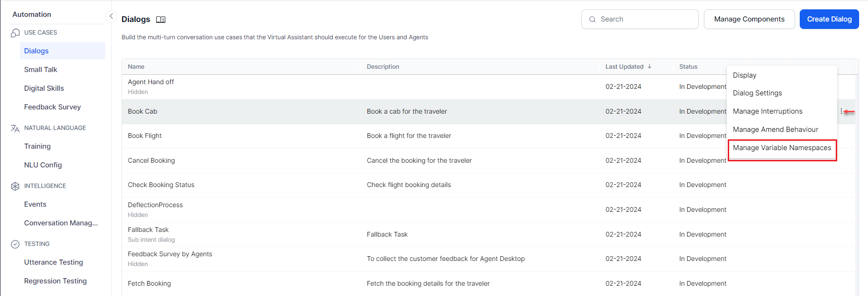Open Manage Amend Behaviour option

point(775,130)
